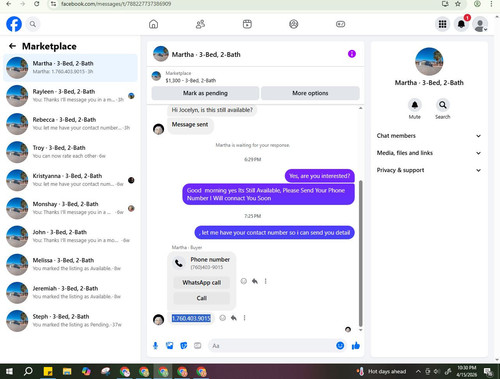
Task: Open Windows Start menu
Action: coord(9,371)
